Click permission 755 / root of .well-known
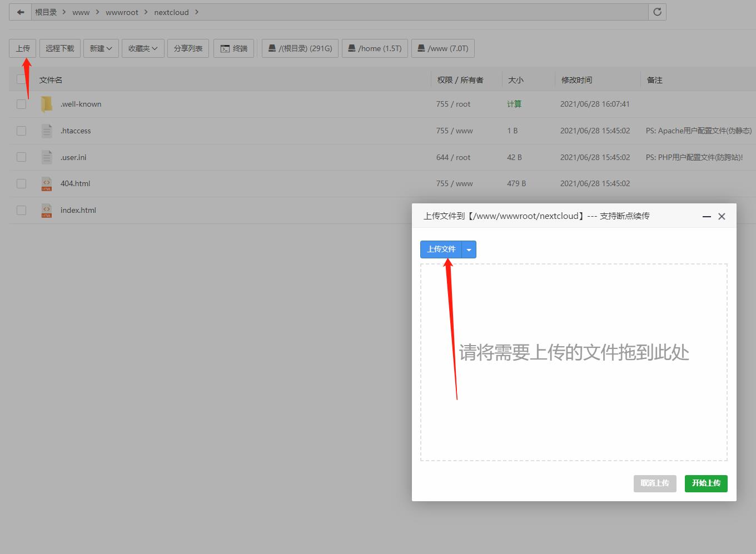756x554 pixels. [x=453, y=104]
